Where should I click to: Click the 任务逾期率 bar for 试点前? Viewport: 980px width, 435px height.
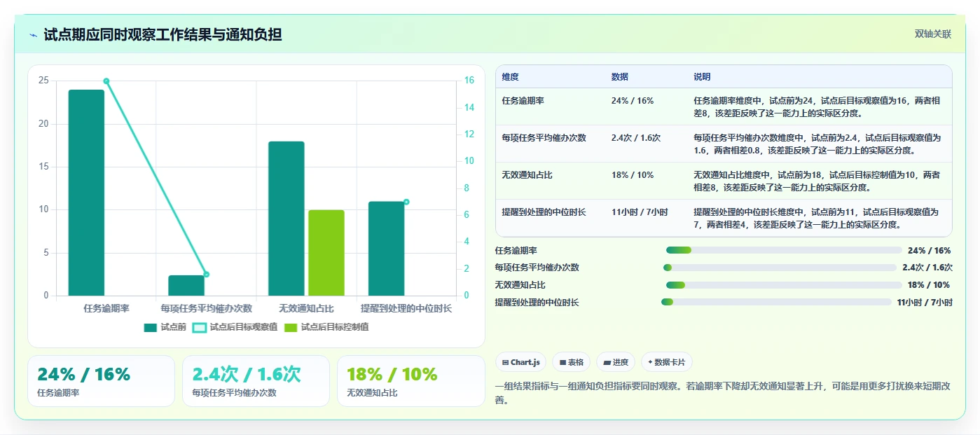86,193
